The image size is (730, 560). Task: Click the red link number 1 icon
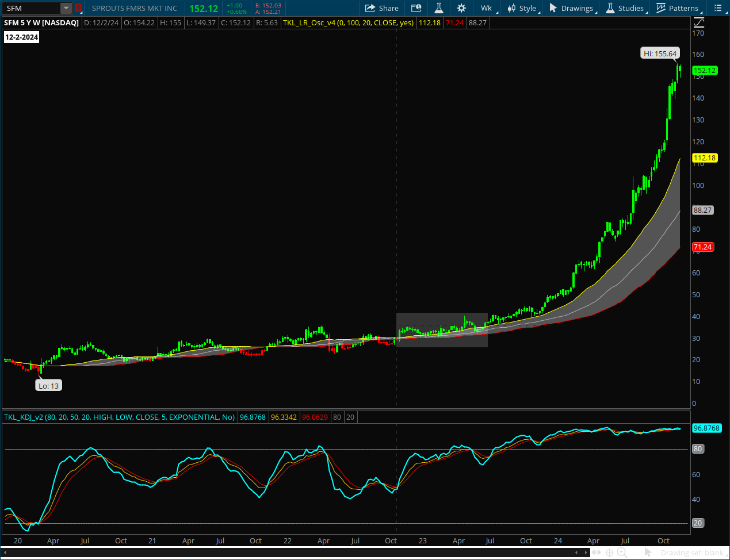click(x=79, y=8)
